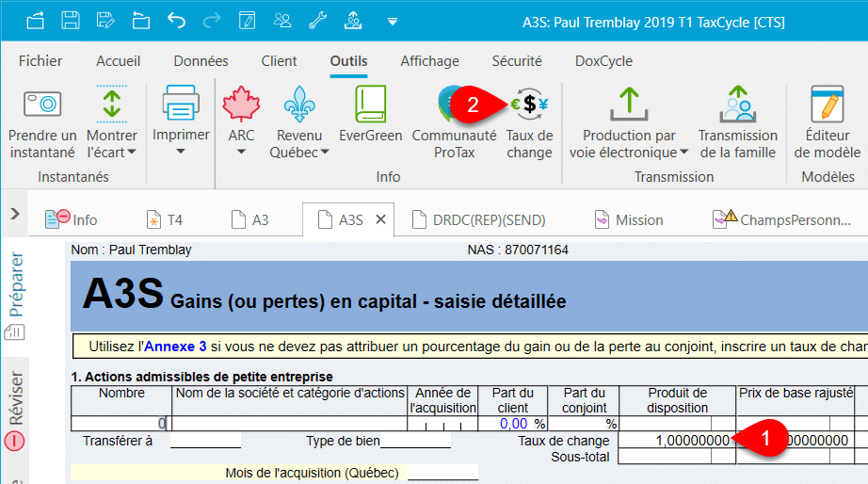Expand the Montrer l'écart dropdown arrow
This screenshot has height=484, width=868.
click(x=132, y=153)
